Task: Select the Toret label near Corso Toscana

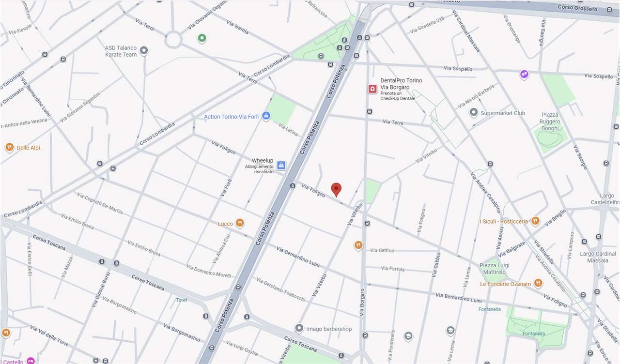Action: (x=182, y=300)
